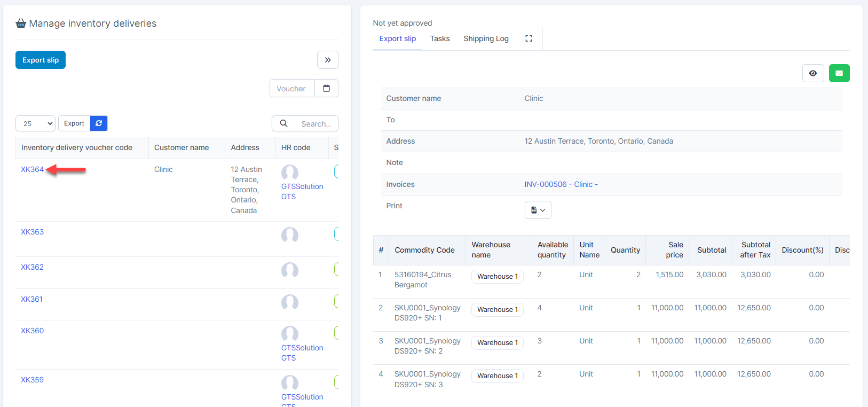
Task: Click the staff avatar in XK363 row
Action: click(x=290, y=235)
